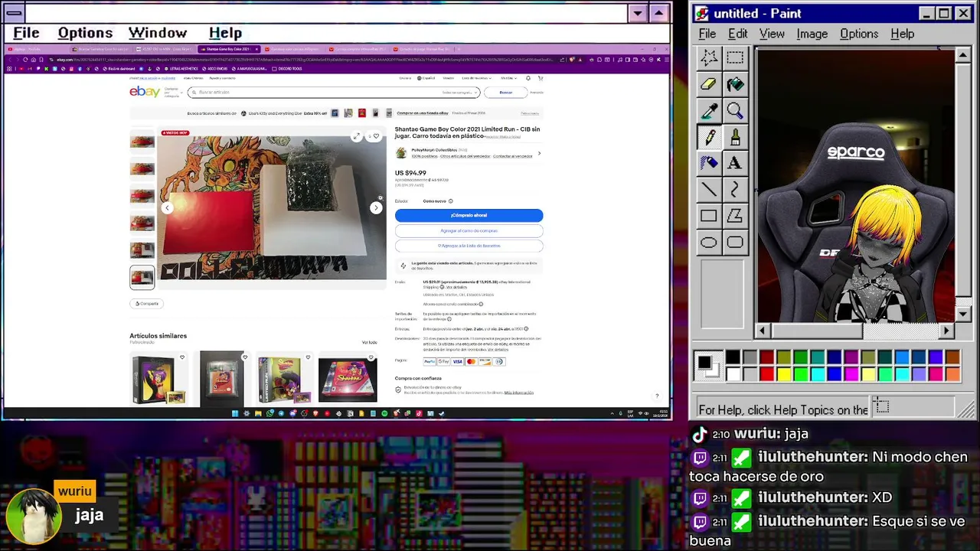Screen dimensions: 980x551
Task: Select the Pencil tool in Paint
Action: tap(709, 137)
